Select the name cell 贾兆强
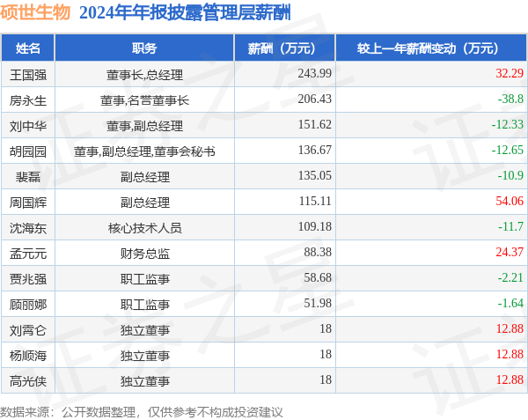528x420 pixels. coord(28,279)
